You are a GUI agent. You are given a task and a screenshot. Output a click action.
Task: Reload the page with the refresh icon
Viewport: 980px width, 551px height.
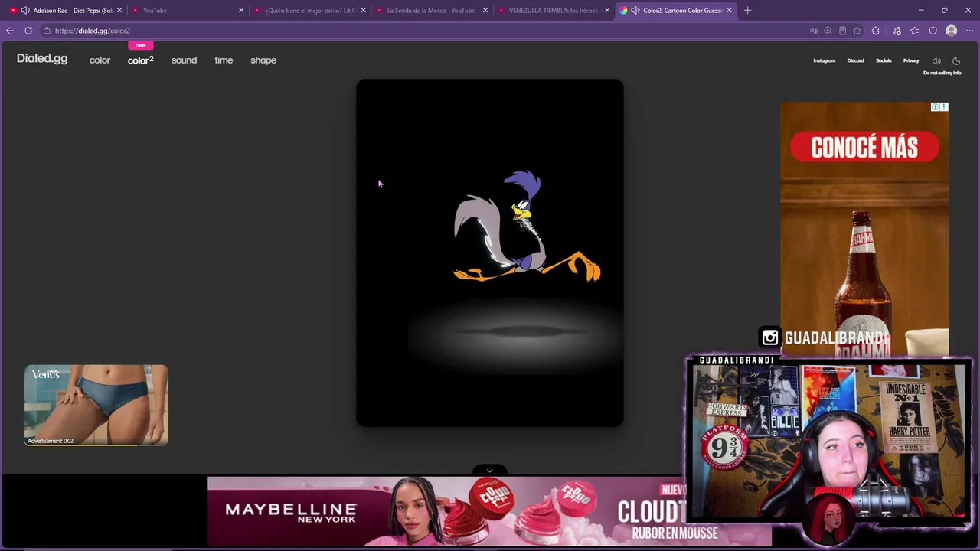pos(28,31)
